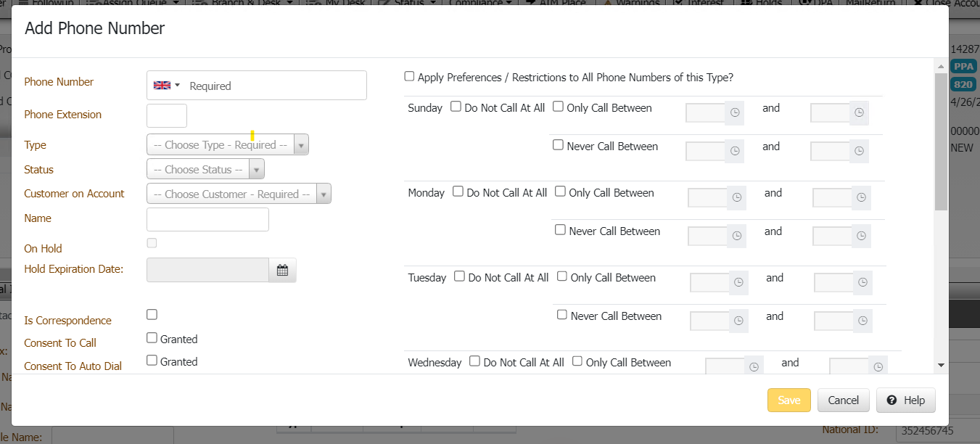Tick the Consent To Call Granted checkbox
The width and height of the screenshot is (980, 444).
(x=152, y=338)
